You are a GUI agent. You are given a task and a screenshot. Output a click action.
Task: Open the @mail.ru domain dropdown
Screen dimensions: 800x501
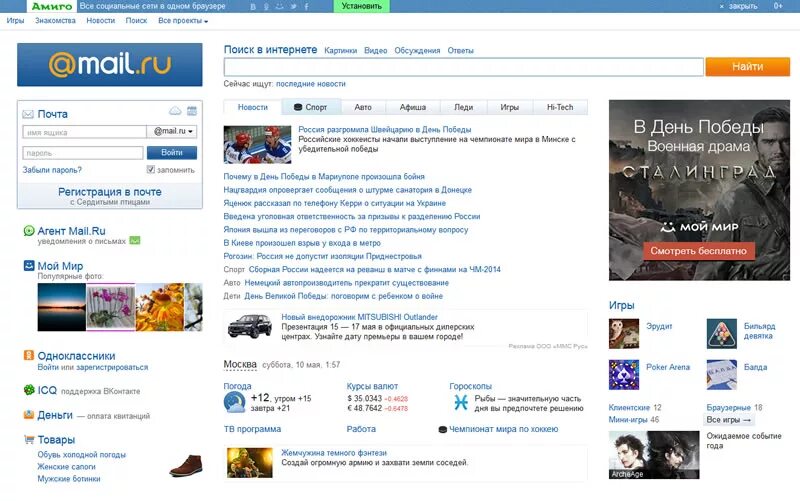(x=172, y=132)
